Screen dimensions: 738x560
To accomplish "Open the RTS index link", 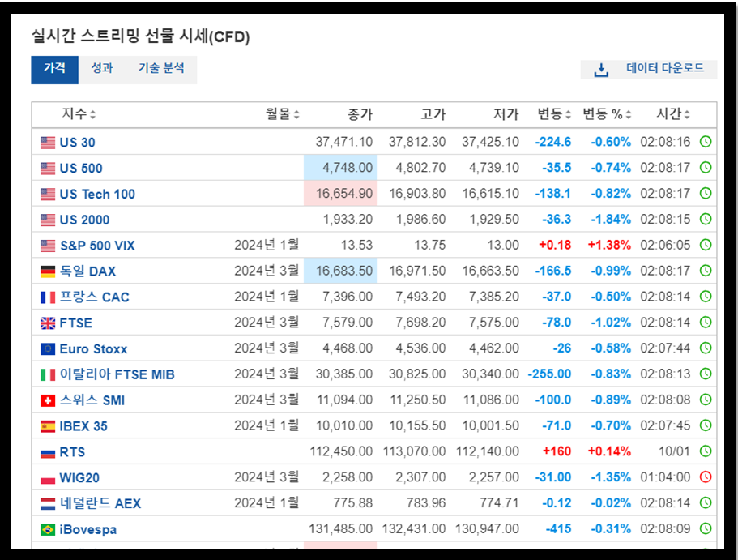I will click(x=72, y=452).
